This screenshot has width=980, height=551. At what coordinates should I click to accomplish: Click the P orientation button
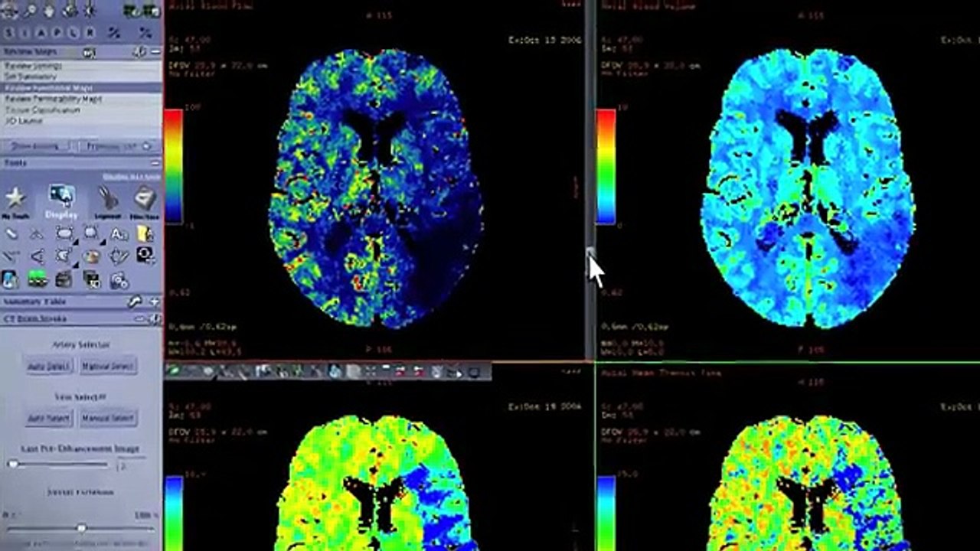(x=58, y=32)
